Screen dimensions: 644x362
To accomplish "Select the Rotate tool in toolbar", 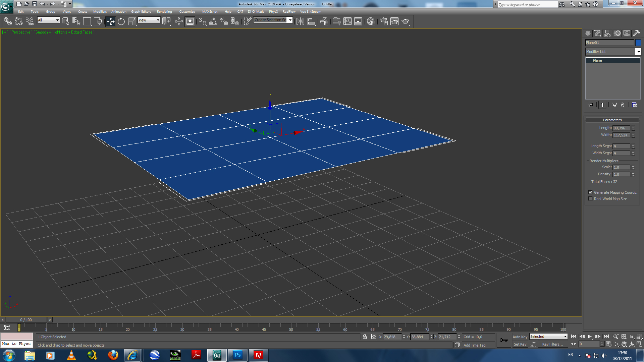I will click(x=121, y=22).
